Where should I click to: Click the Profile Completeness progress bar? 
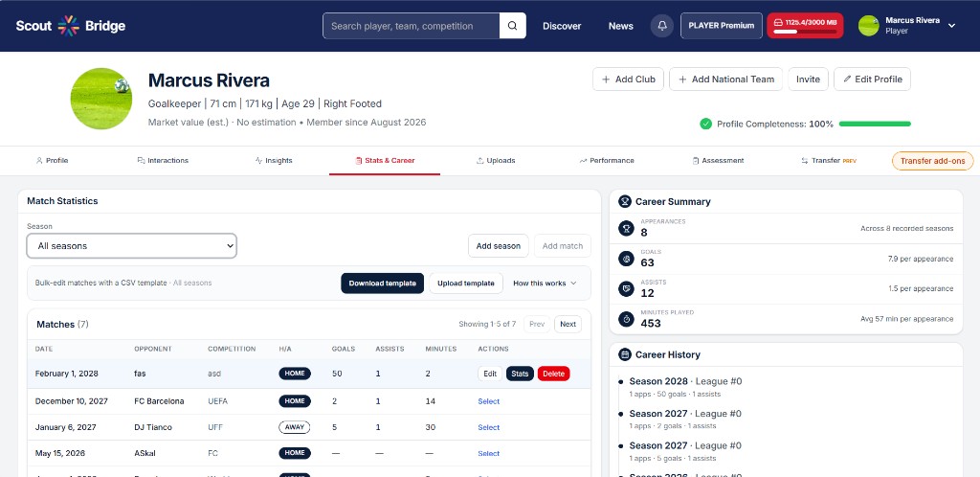(x=875, y=124)
